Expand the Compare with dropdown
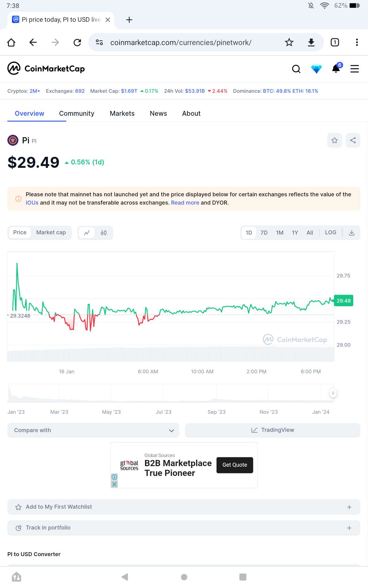 93,430
